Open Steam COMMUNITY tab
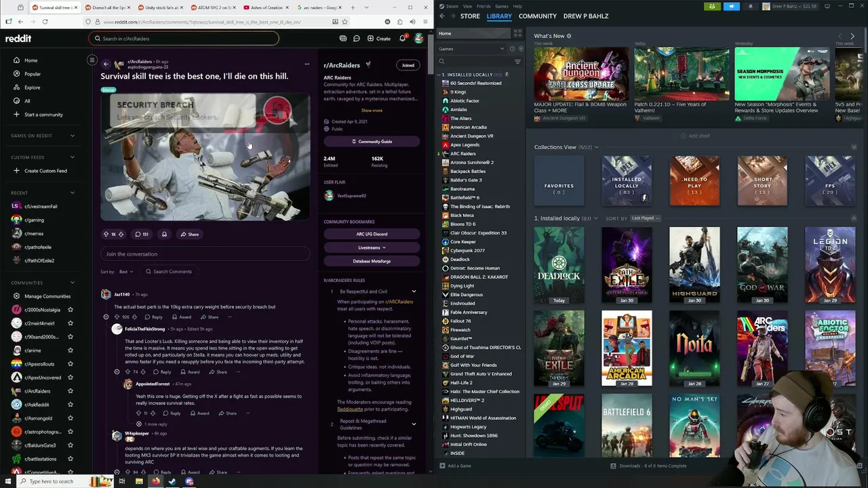Image resolution: width=868 pixels, height=488 pixels. (x=538, y=16)
